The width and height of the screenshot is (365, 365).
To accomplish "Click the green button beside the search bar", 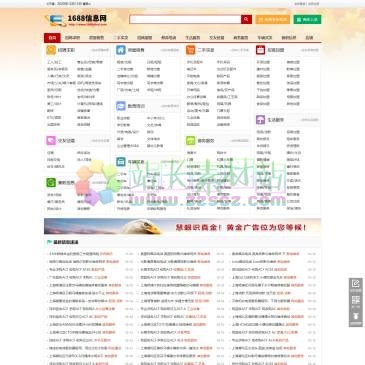I will 307,19.
